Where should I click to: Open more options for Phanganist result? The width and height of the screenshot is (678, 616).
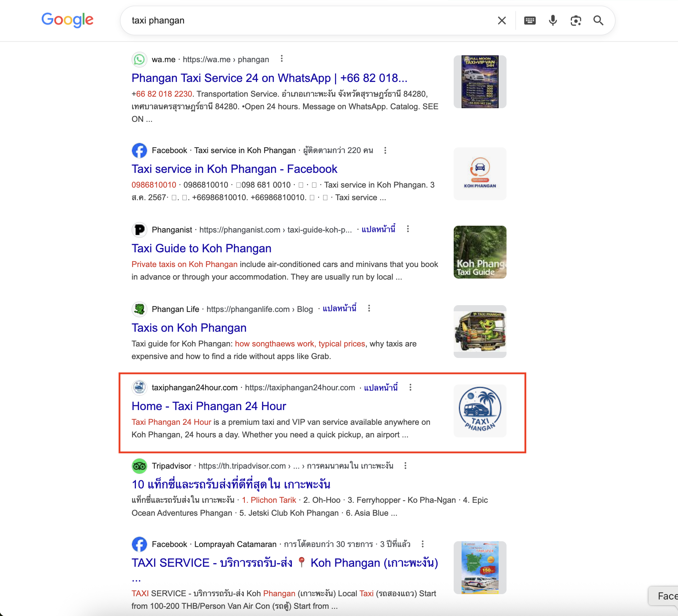pyautogui.click(x=408, y=229)
